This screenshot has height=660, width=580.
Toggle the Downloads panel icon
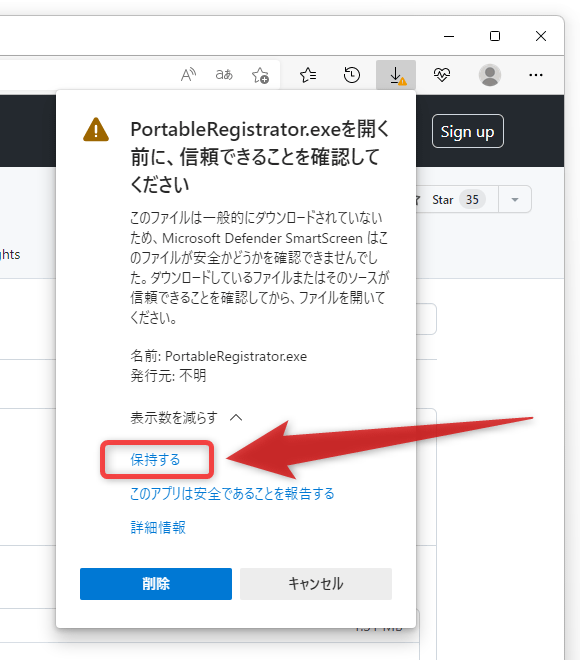(396, 75)
